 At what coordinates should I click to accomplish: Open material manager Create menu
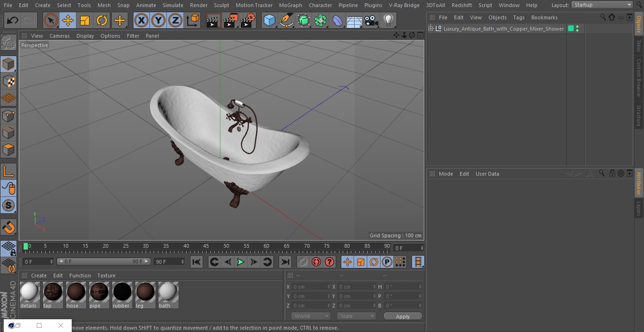coord(39,275)
